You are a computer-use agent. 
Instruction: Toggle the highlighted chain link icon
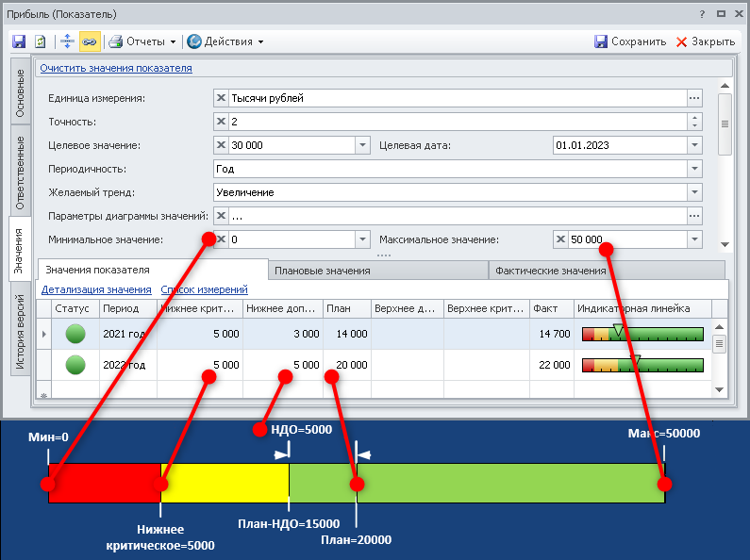[89, 41]
